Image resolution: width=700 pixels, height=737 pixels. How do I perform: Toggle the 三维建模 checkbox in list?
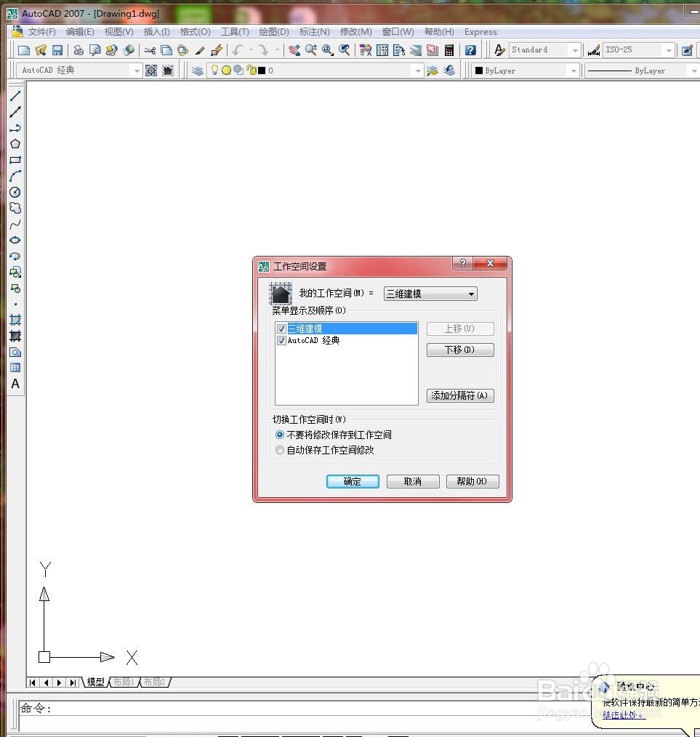[x=281, y=329]
